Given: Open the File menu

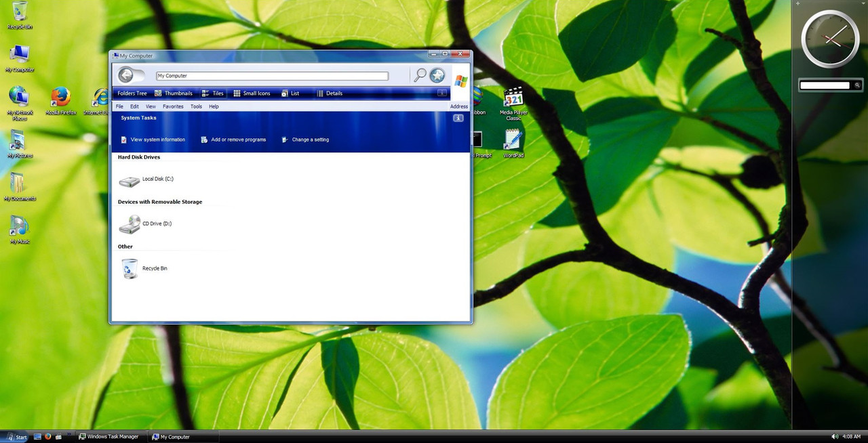Looking at the screenshot, I should pos(119,106).
